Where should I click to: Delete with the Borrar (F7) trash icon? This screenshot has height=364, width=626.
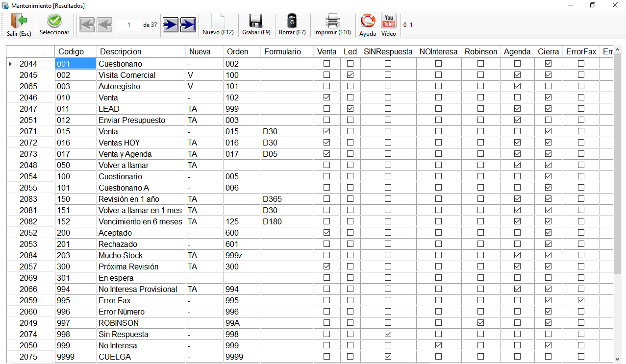(292, 21)
